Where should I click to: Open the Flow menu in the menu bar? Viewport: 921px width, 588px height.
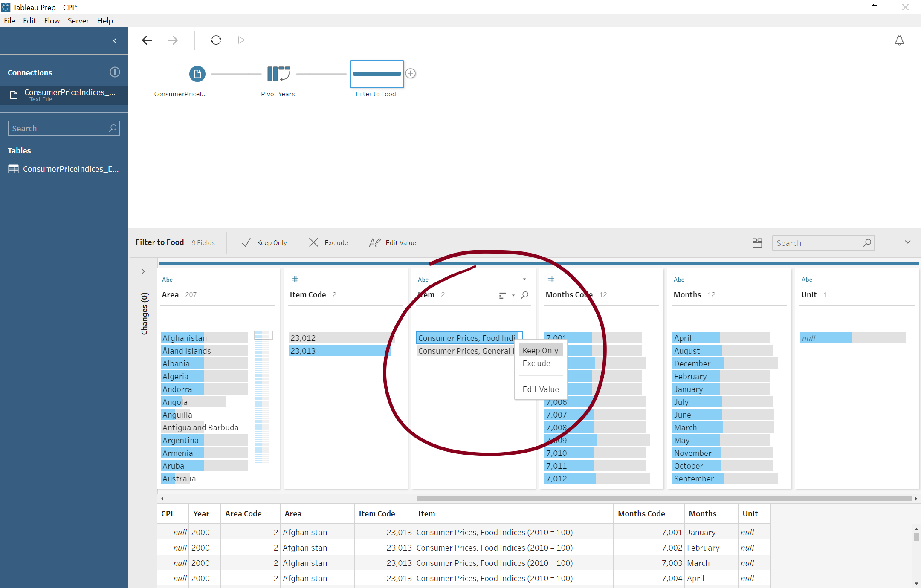pos(52,21)
